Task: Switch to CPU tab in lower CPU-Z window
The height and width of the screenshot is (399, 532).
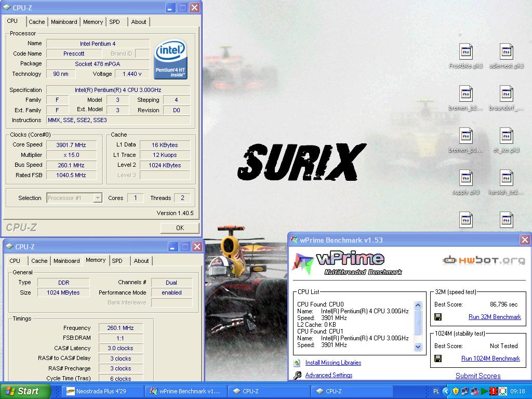Action: tap(15, 261)
